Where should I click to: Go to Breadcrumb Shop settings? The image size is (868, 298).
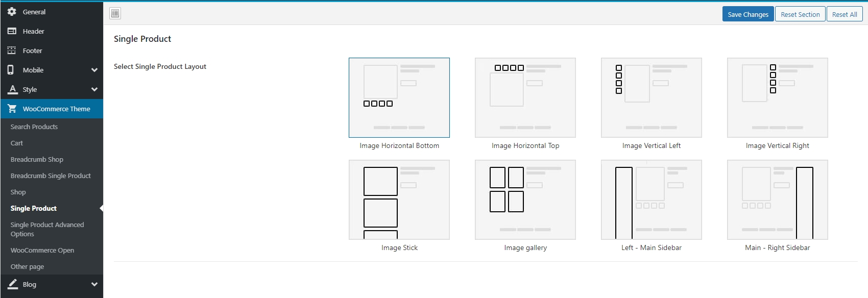tap(37, 159)
